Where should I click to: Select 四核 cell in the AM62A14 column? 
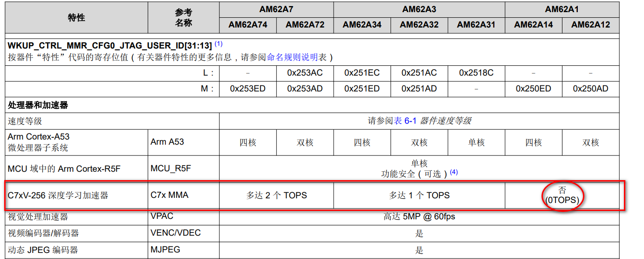534,142
